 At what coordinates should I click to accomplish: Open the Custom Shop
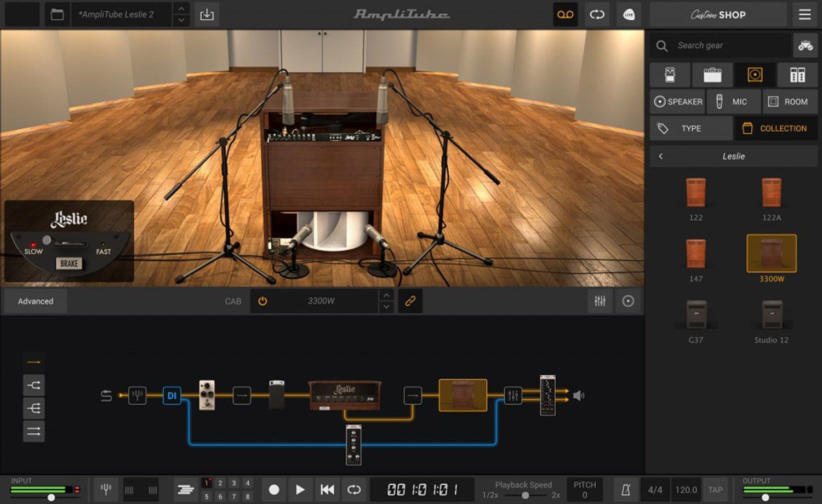coord(718,15)
